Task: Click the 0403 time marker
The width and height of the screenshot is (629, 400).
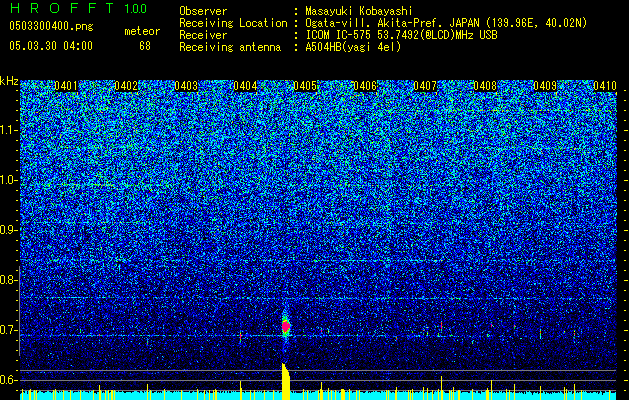Action: click(x=186, y=86)
